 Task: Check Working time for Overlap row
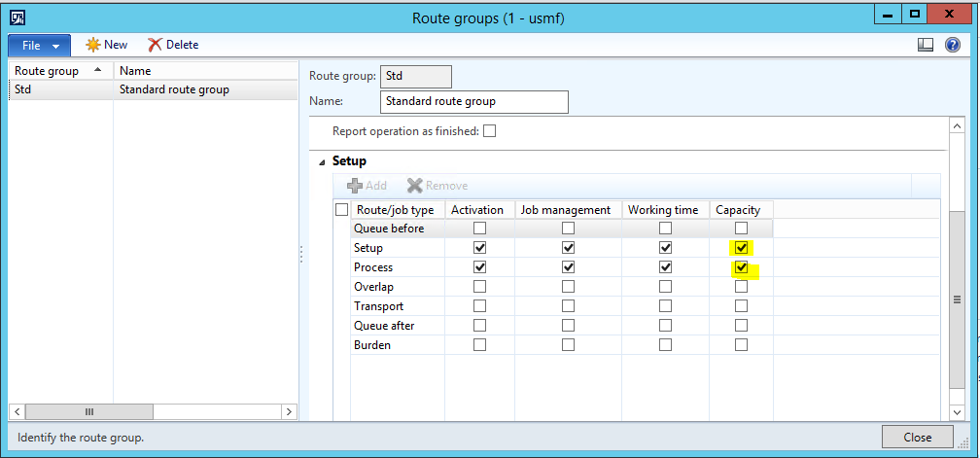point(665,287)
